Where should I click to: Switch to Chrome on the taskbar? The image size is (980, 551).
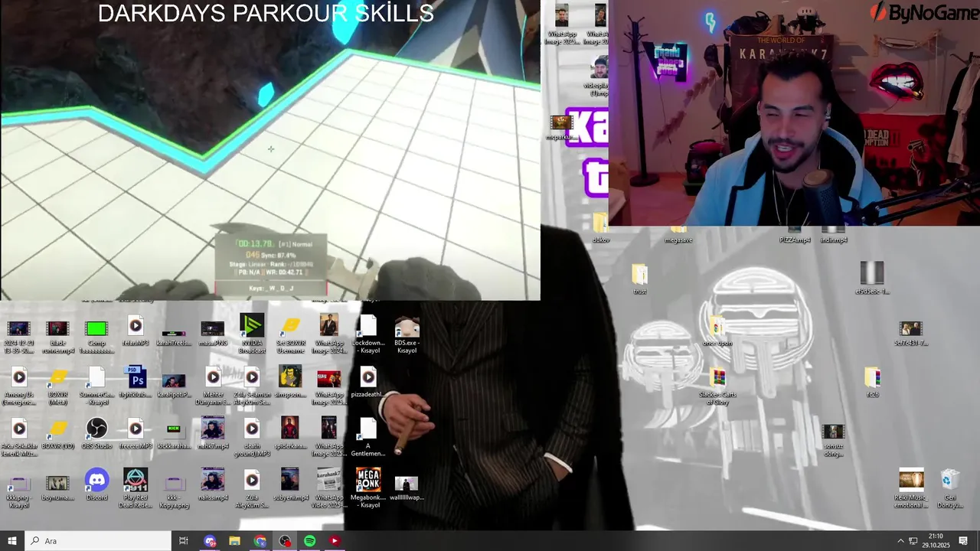point(260,541)
